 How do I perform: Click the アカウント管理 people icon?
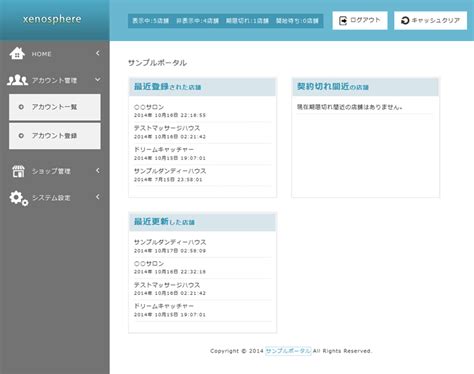pyautogui.click(x=18, y=80)
